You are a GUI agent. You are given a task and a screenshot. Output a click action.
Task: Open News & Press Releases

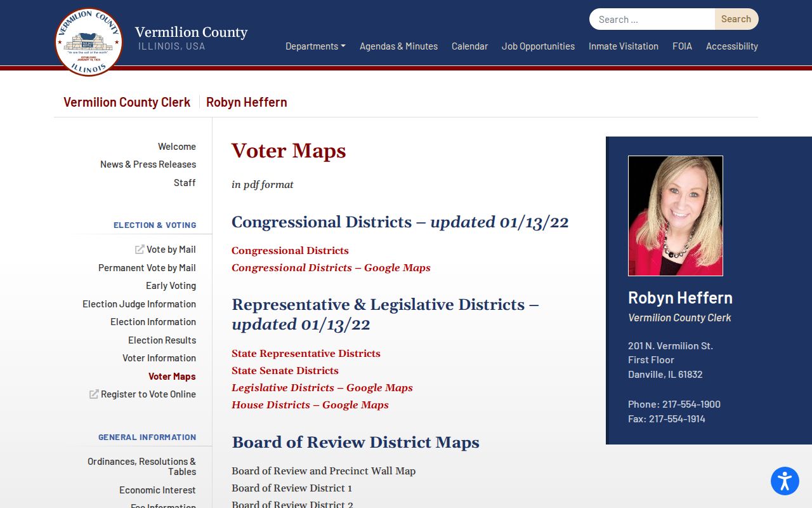tap(148, 164)
